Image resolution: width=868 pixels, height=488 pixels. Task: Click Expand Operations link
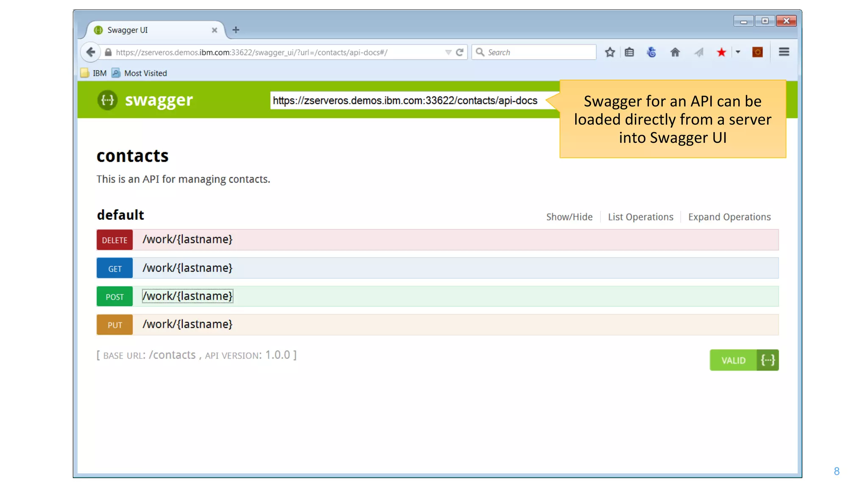pos(729,217)
